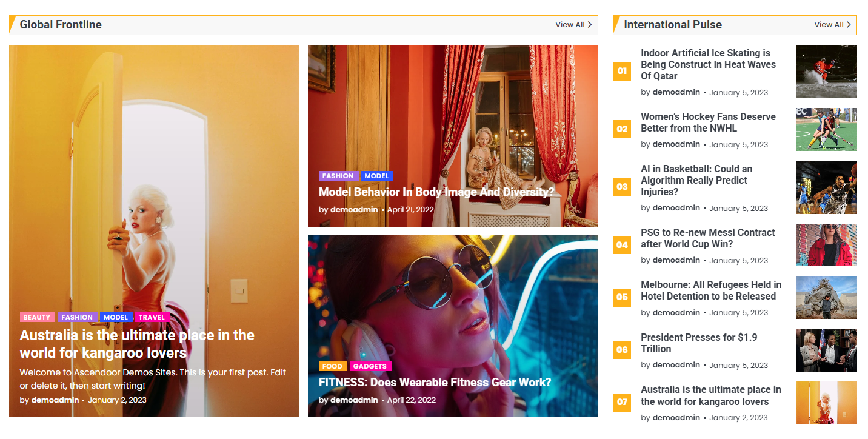The height and width of the screenshot is (439, 868).
Task: Click the GADGETS category badge
Action: [x=370, y=366]
